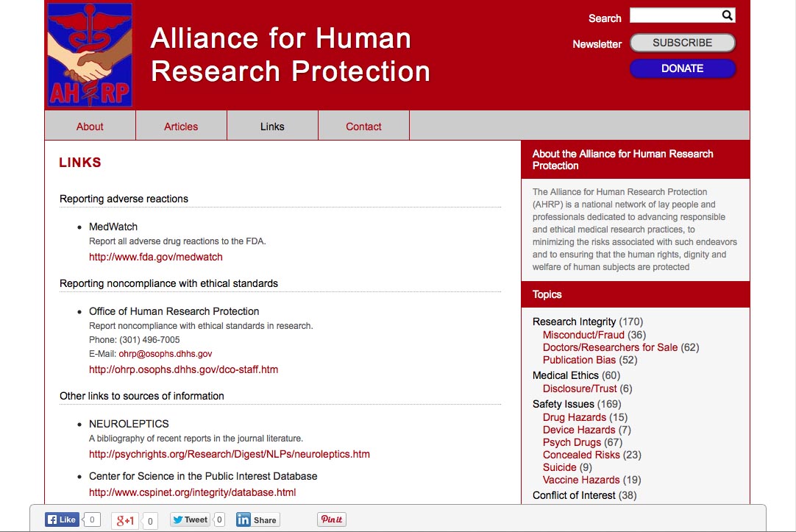This screenshot has height=532, width=796.
Task: Click the search magnifier icon
Action: click(x=727, y=15)
